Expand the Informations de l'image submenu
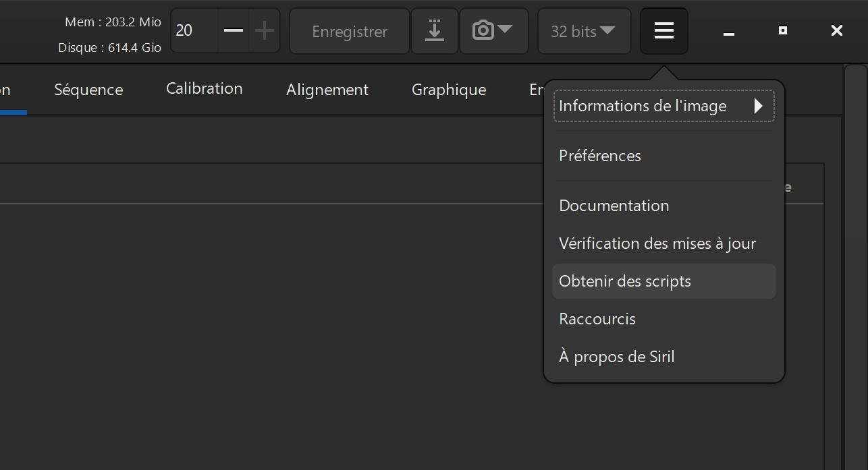 (663, 106)
